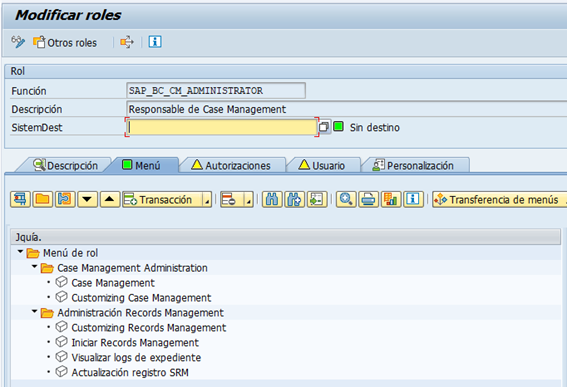Select the Menú tab
Image resolution: width=567 pixels, height=387 pixels.
coord(141,165)
